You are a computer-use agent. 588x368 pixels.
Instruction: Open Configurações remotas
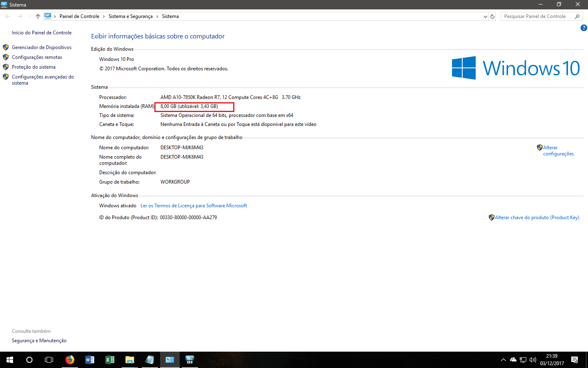[37, 57]
